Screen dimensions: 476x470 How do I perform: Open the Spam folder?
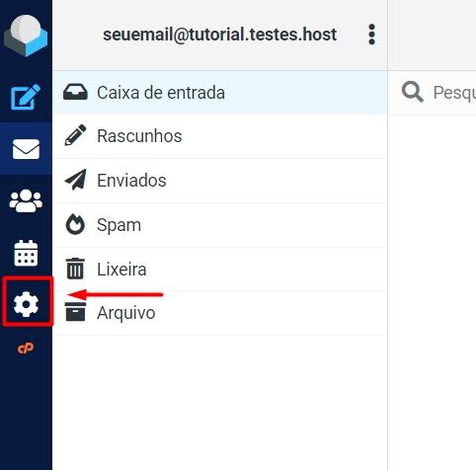coord(220,225)
